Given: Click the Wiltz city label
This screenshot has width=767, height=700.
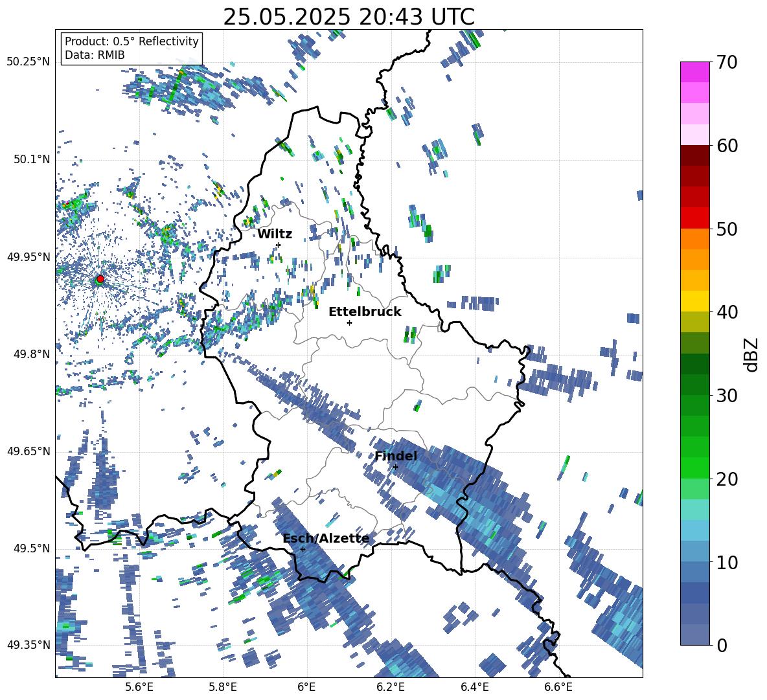Looking at the screenshot, I should [x=275, y=234].
